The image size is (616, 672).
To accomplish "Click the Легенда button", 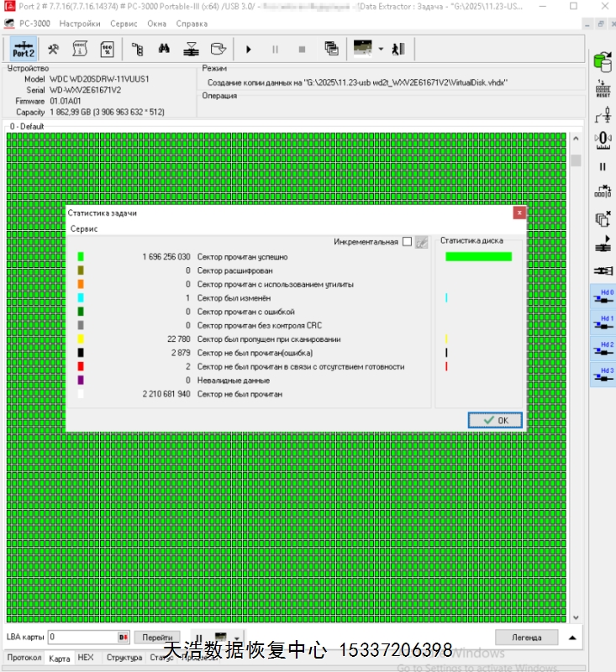I will 527,638.
